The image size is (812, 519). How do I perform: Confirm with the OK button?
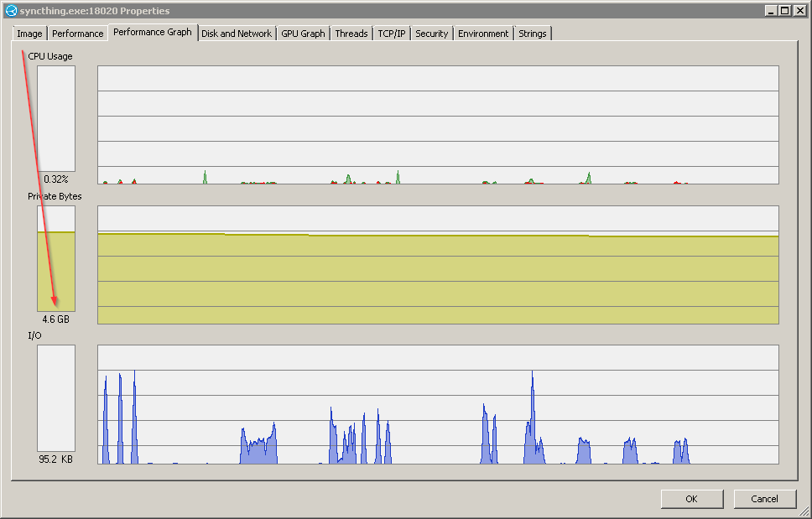691,498
